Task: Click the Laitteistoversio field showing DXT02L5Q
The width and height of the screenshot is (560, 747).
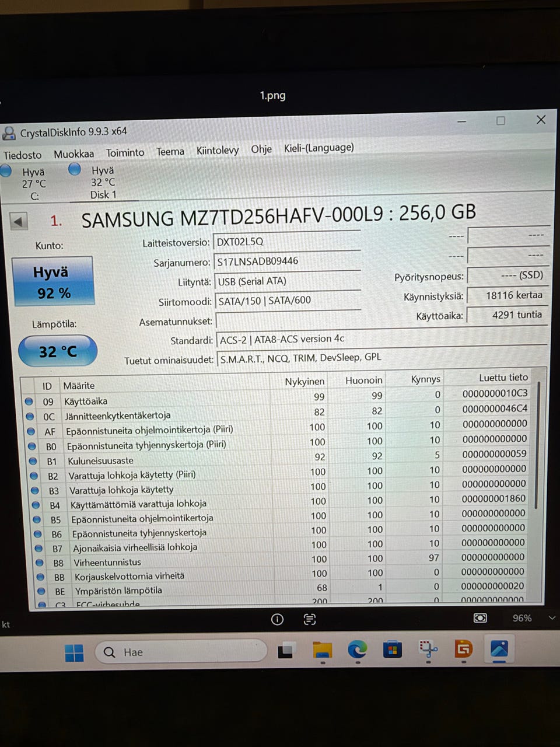Action: coord(287,242)
